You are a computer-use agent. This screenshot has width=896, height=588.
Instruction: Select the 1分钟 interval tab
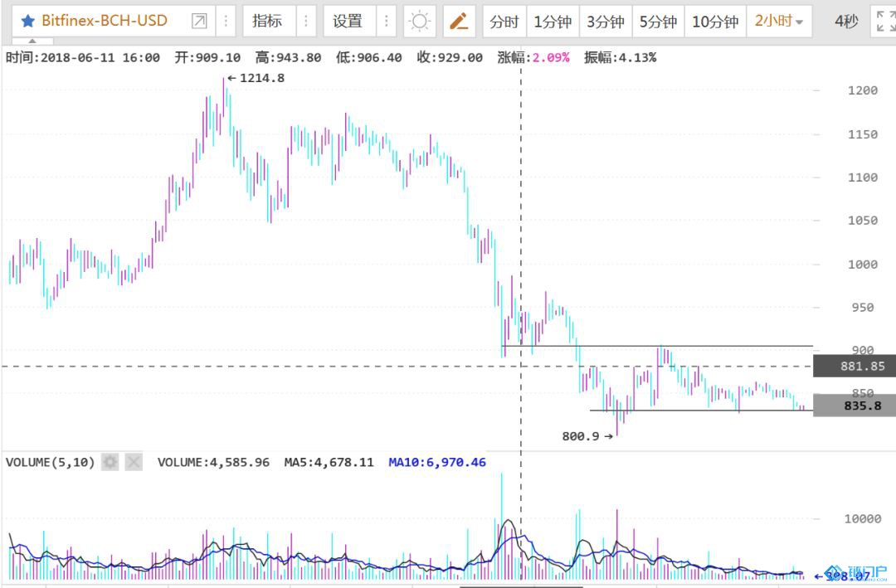click(553, 22)
